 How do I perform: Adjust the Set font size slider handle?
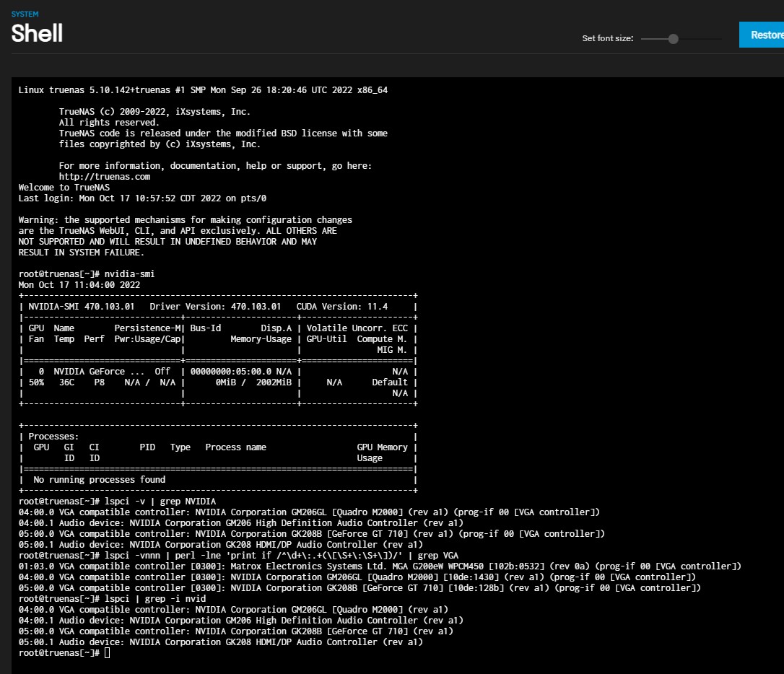673,39
